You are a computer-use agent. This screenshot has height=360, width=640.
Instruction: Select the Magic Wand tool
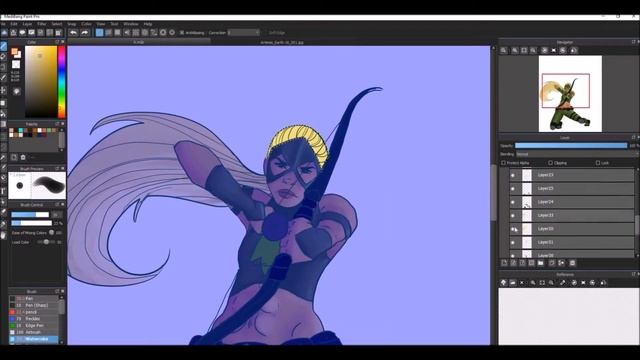tap(3, 157)
